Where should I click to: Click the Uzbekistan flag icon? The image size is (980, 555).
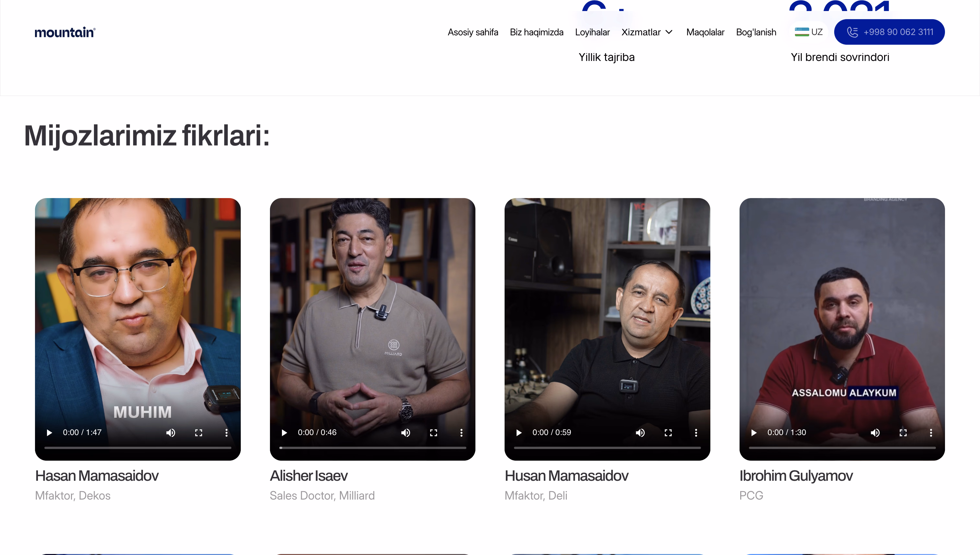coord(802,32)
